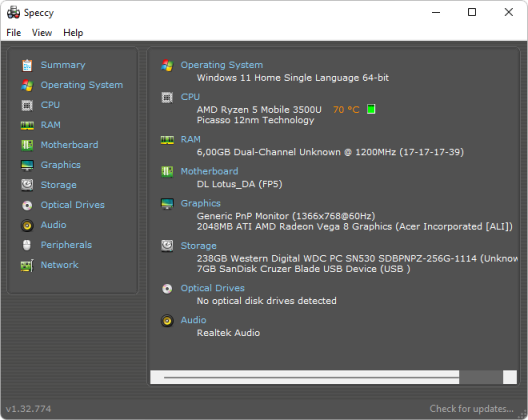528x420 pixels.
Task: Click the green CPU temperature indicator square
Action: click(371, 109)
